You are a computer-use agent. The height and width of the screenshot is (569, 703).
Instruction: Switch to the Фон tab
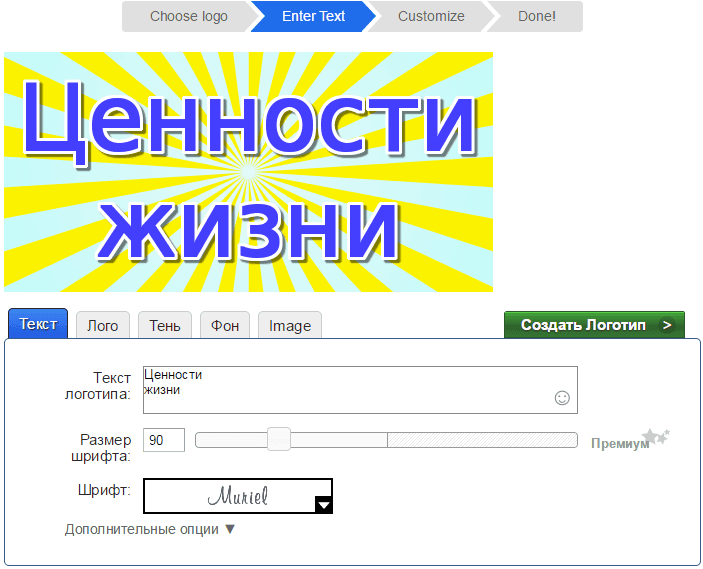225,325
